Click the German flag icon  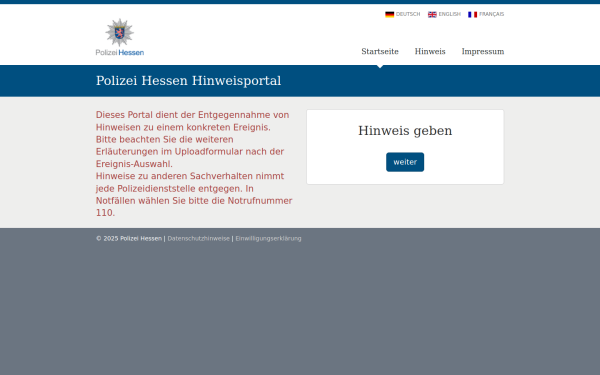point(390,15)
